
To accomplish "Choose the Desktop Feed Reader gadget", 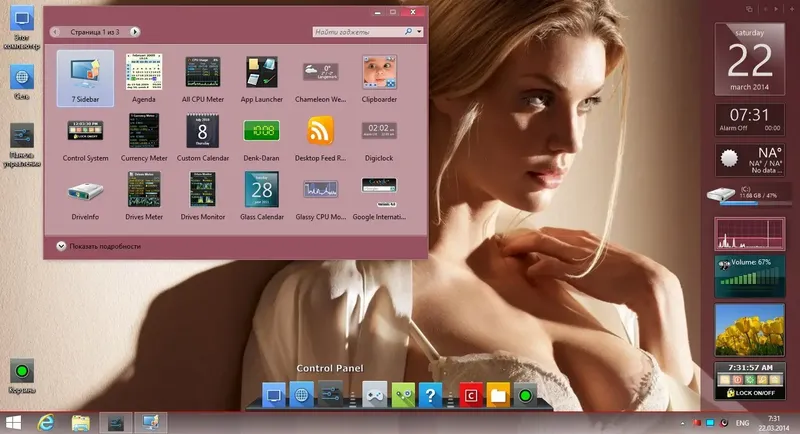I will (x=320, y=137).
